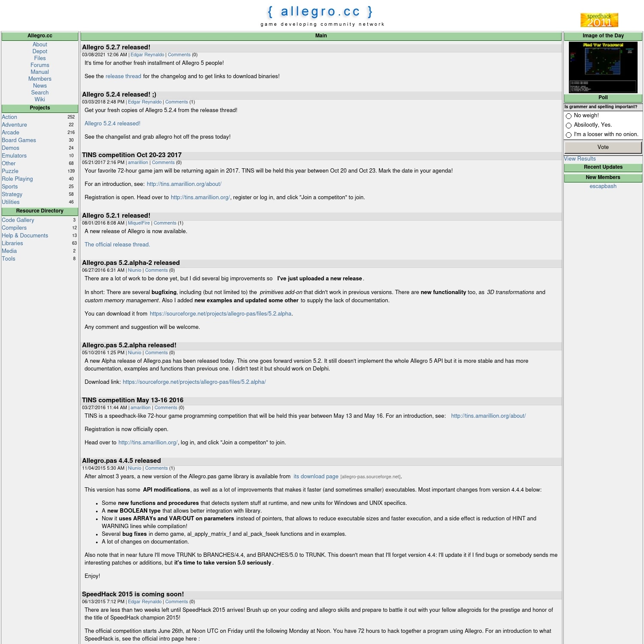Open the Image of the Day thumbnail
This screenshot has height=644, width=644.
pyautogui.click(x=603, y=67)
